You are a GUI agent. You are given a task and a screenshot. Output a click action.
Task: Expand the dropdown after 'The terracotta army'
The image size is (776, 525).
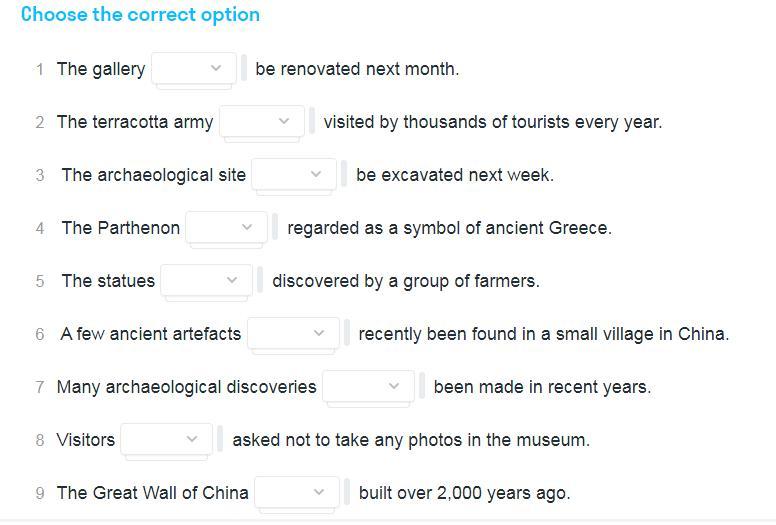pyautogui.click(x=262, y=122)
